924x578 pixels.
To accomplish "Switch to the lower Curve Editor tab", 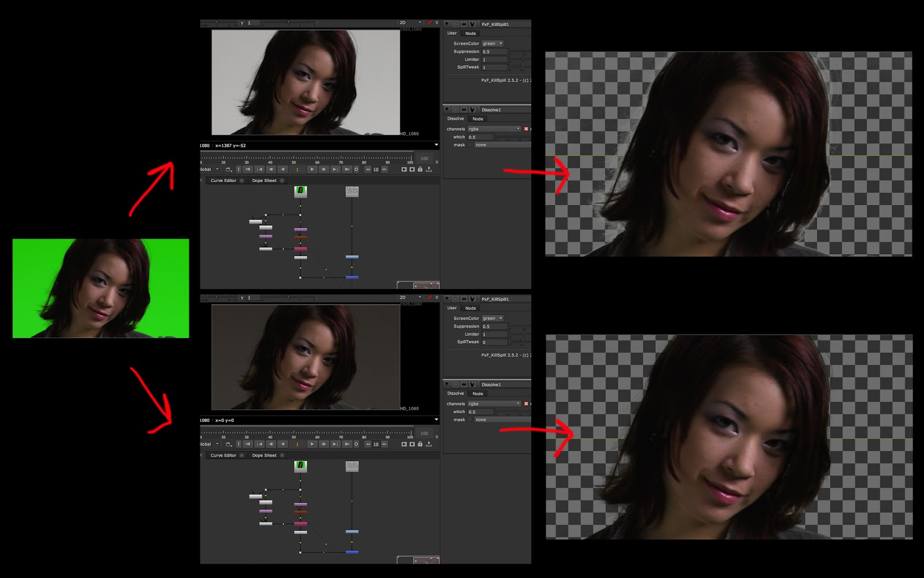I will coord(223,455).
